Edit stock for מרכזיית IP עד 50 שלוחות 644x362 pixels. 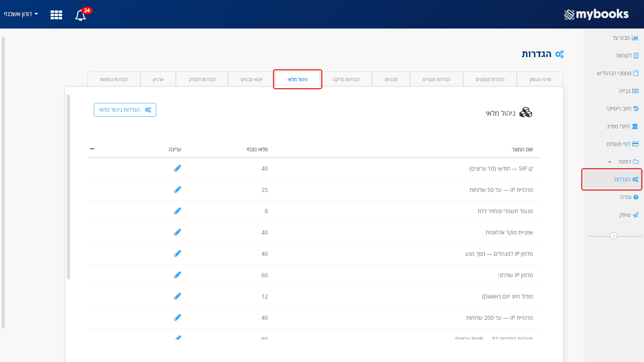[178, 189]
